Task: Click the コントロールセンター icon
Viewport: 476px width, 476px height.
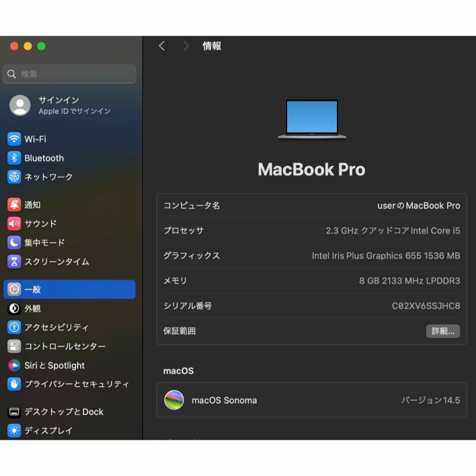Action: click(x=14, y=346)
